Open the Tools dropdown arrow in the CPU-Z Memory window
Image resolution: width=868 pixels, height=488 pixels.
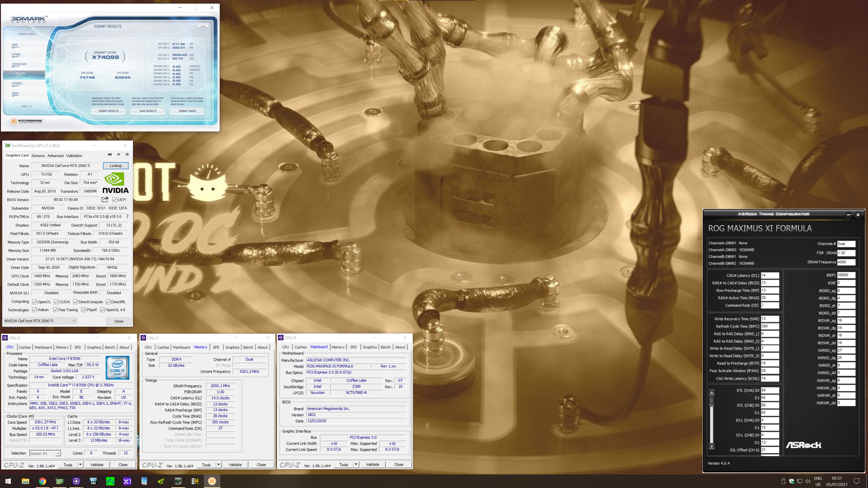click(218, 465)
